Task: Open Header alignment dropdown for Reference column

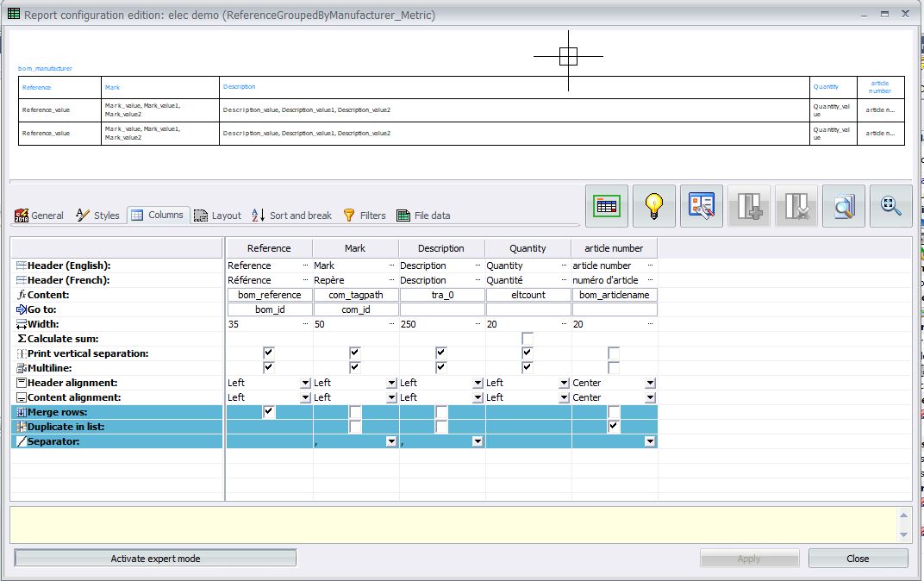Action: (305, 383)
